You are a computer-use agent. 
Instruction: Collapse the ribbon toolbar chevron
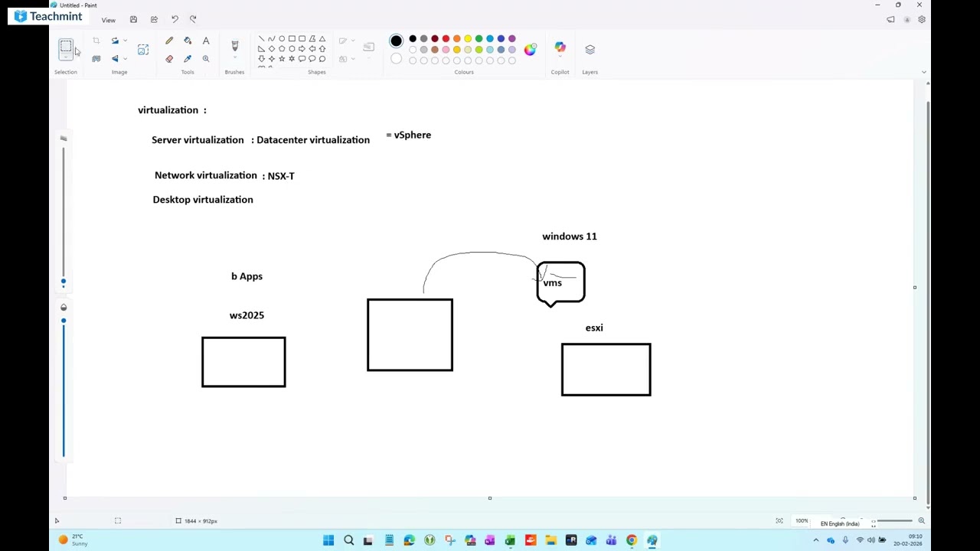point(923,72)
